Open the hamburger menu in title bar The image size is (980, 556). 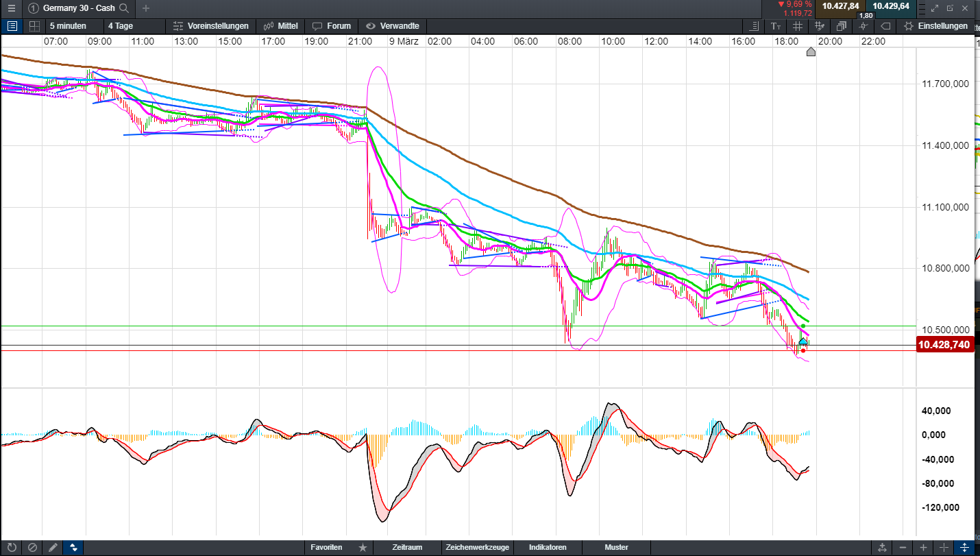click(11, 8)
